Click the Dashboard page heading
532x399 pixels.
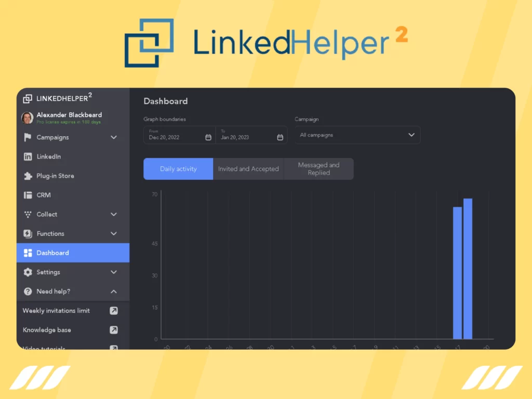point(166,101)
